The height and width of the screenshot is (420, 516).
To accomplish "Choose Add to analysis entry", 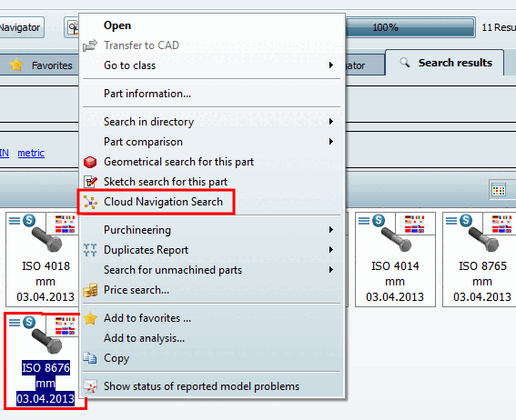I will pyautogui.click(x=211, y=338).
